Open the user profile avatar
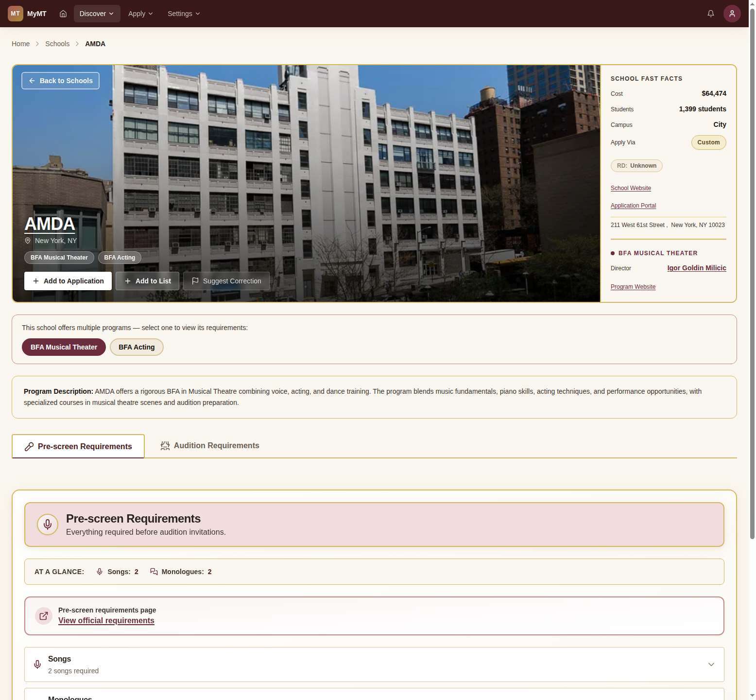 (x=732, y=14)
